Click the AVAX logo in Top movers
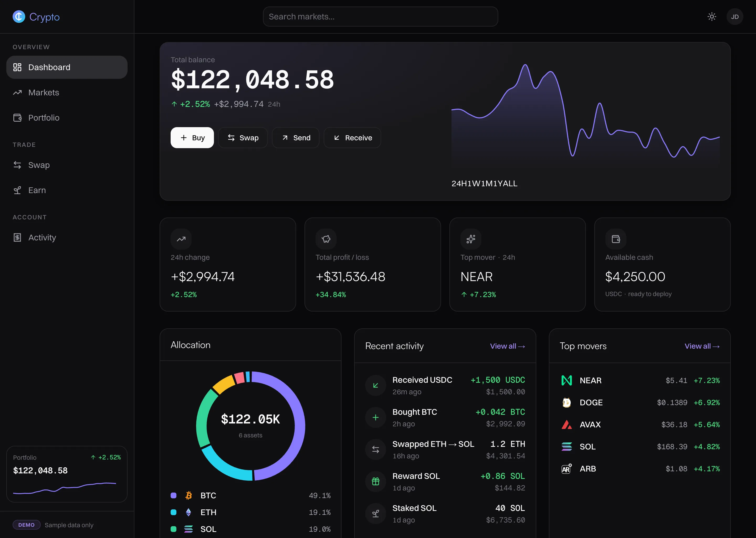This screenshot has width=756, height=538. [x=566, y=425]
